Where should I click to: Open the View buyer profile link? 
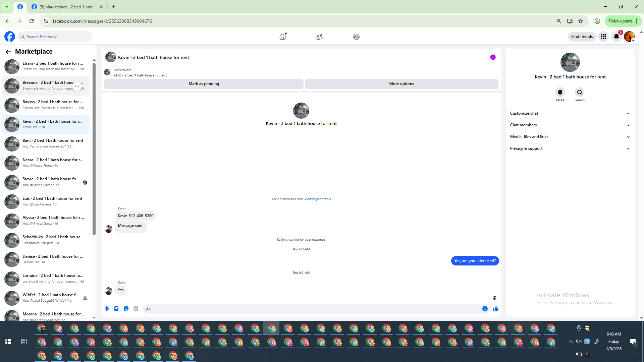click(x=318, y=199)
